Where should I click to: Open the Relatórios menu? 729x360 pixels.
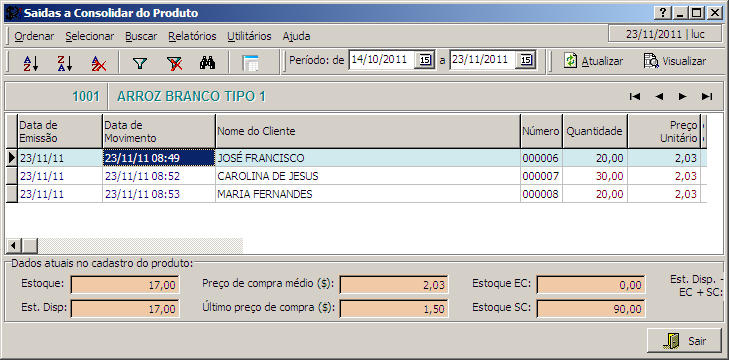pyautogui.click(x=192, y=36)
